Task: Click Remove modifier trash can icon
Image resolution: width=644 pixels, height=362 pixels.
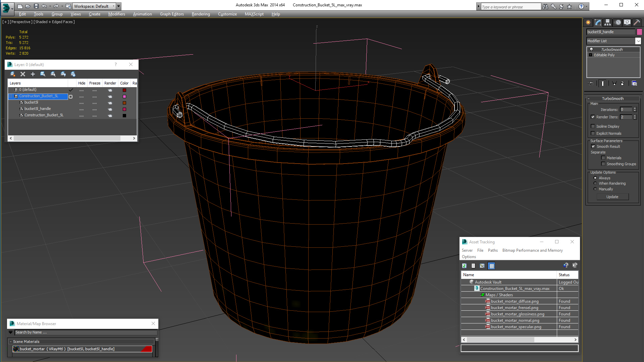Action: tap(623, 83)
